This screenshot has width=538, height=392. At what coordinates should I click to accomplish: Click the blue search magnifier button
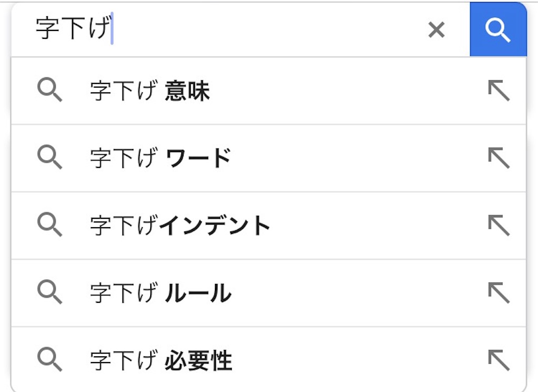point(498,29)
